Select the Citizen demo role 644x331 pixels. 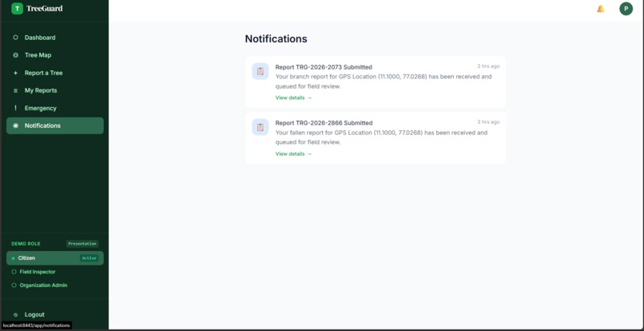tap(55, 258)
